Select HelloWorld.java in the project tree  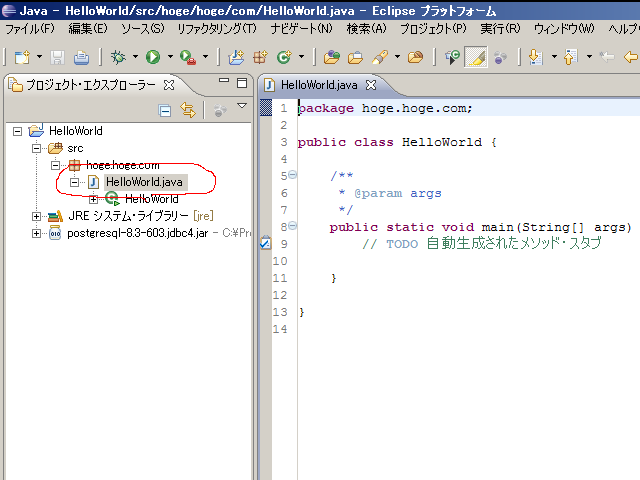coord(144,182)
